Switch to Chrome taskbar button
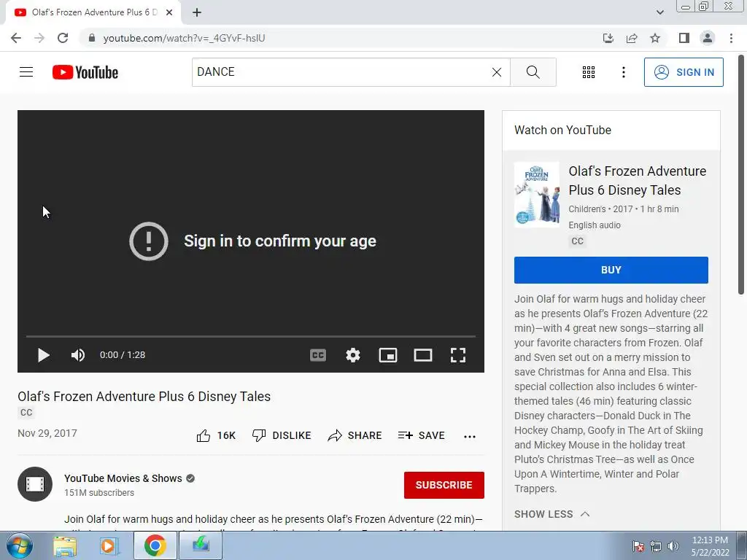 click(x=155, y=545)
